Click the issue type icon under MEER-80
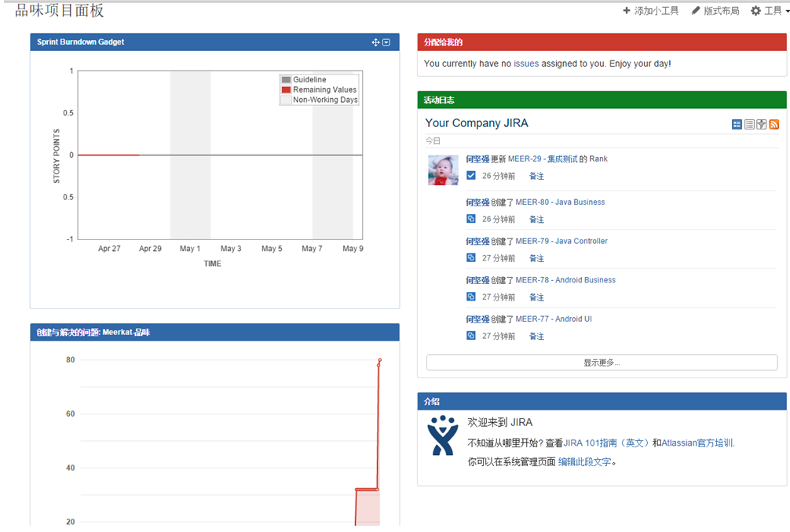The width and height of the screenshot is (790, 532). [471, 219]
